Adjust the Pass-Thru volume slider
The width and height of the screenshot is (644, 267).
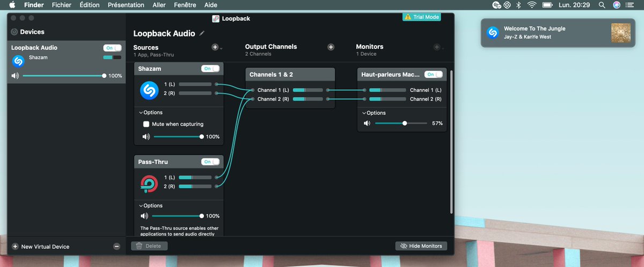click(x=178, y=216)
